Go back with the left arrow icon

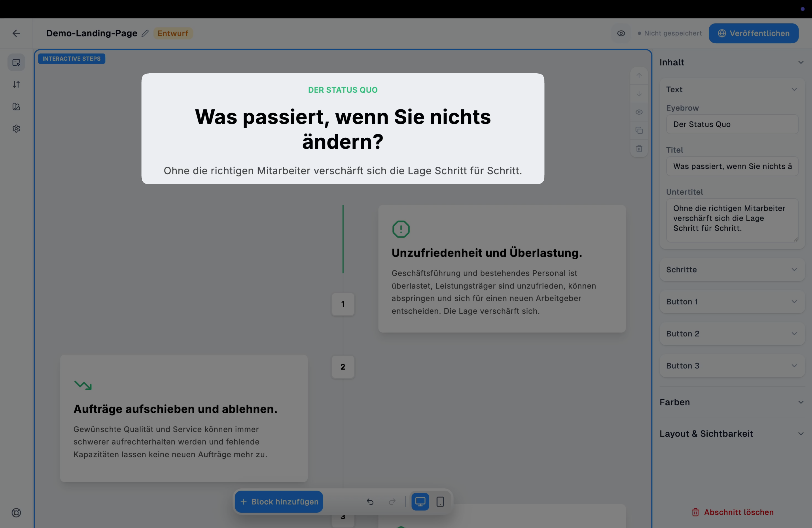tap(16, 33)
